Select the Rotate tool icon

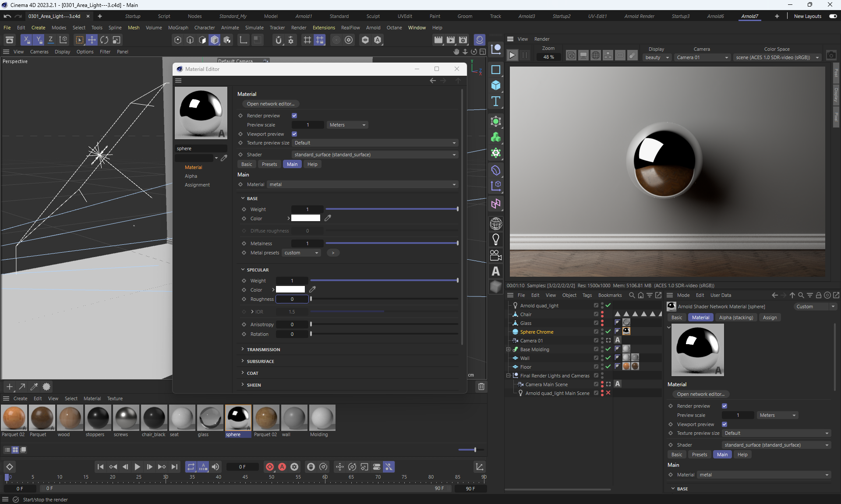104,40
